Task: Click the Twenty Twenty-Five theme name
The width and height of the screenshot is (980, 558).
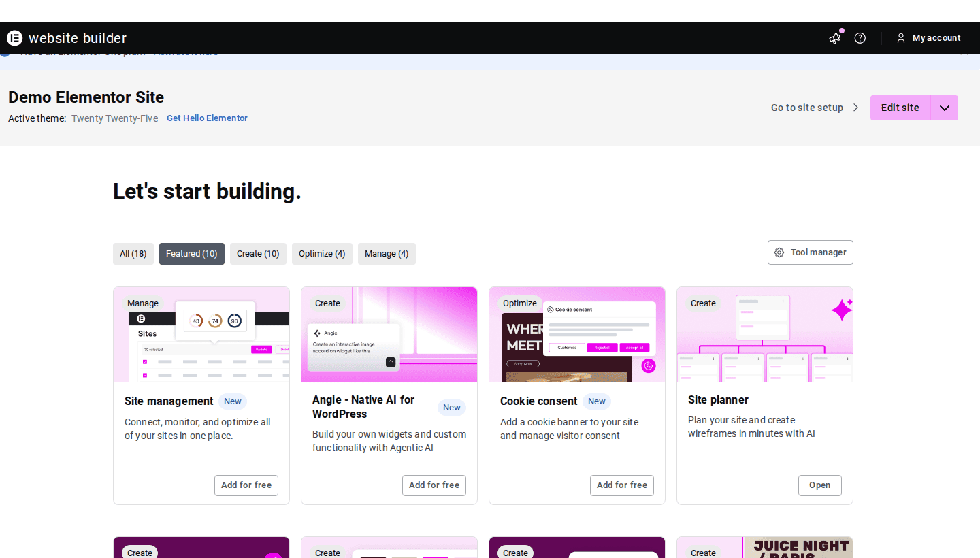Action: pos(114,118)
